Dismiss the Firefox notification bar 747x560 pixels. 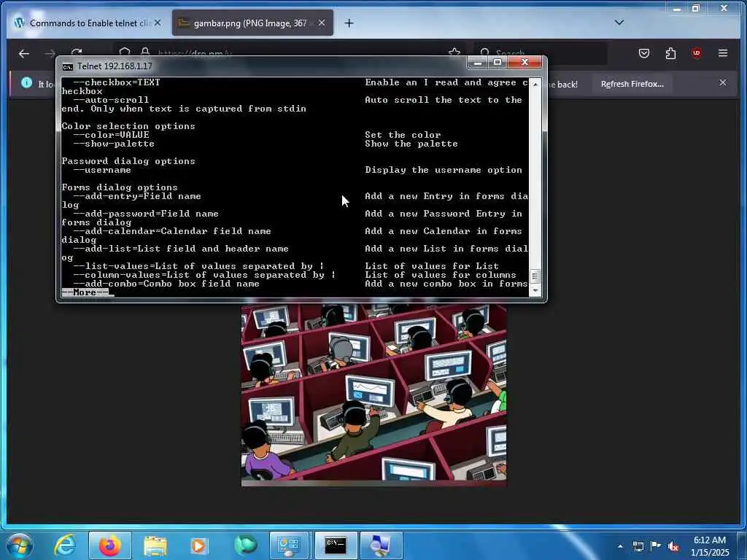click(x=723, y=83)
